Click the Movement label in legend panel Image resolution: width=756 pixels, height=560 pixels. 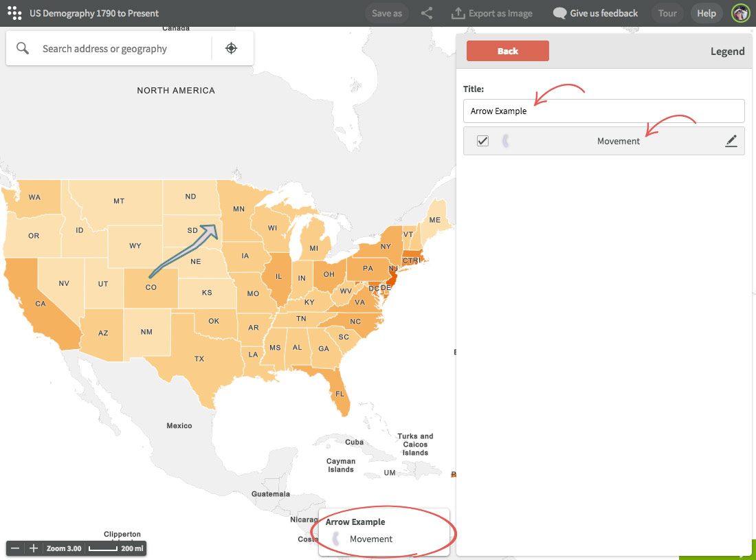point(618,141)
